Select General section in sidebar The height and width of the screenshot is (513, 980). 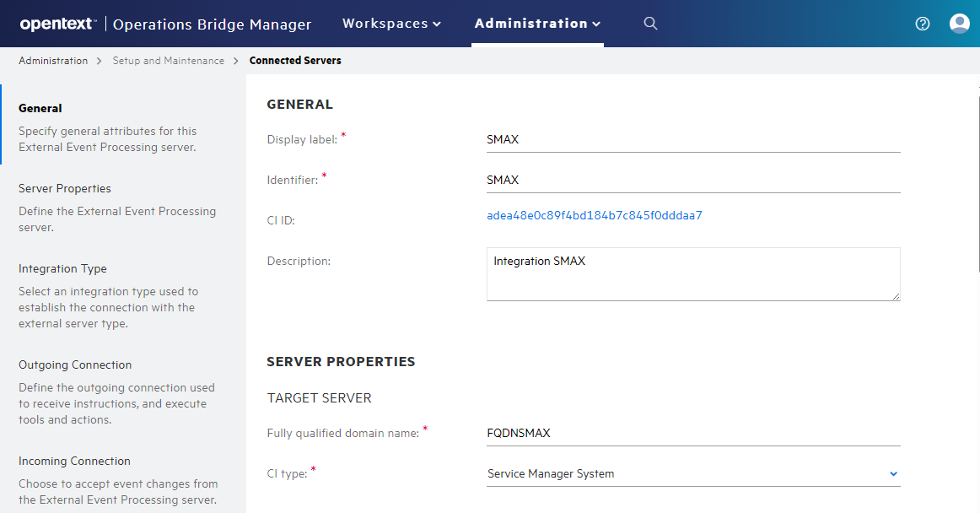coord(40,108)
